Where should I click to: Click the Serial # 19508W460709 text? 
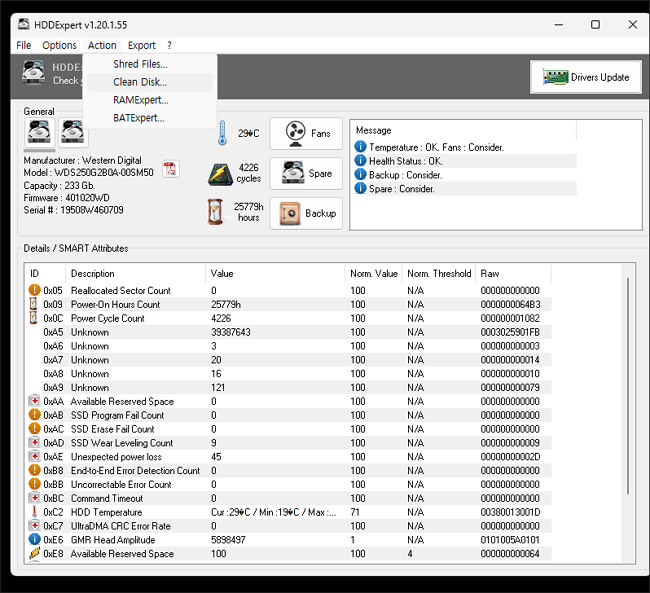coord(73,210)
